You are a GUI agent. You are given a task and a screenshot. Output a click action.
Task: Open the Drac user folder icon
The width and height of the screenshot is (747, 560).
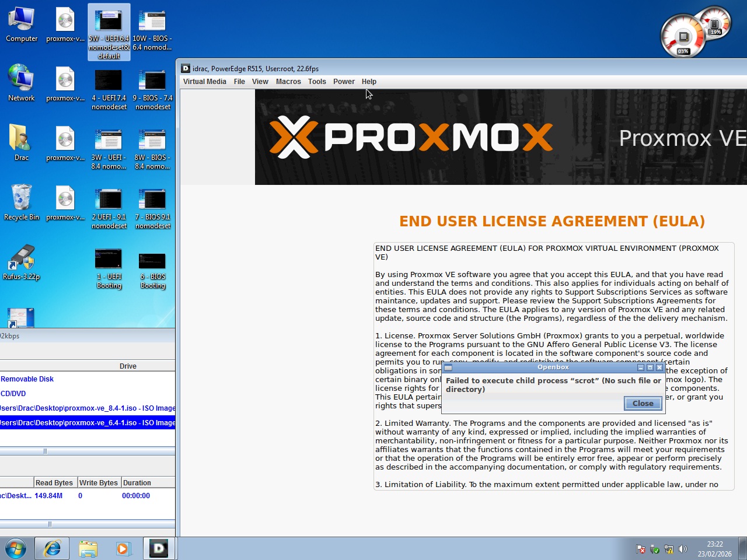click(x=22, y=143)
